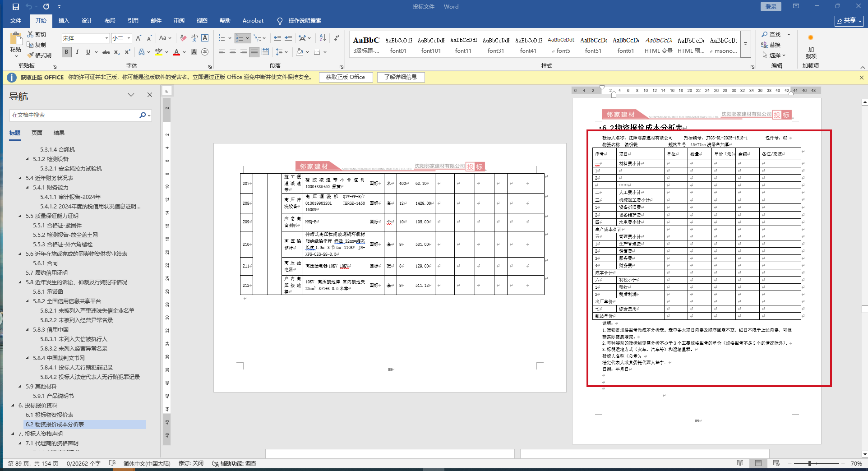This screenshot has height=471, width=868.
Task: Increase font size with the grow font icon
Action: pyautogui.click(x=139, y=38)
